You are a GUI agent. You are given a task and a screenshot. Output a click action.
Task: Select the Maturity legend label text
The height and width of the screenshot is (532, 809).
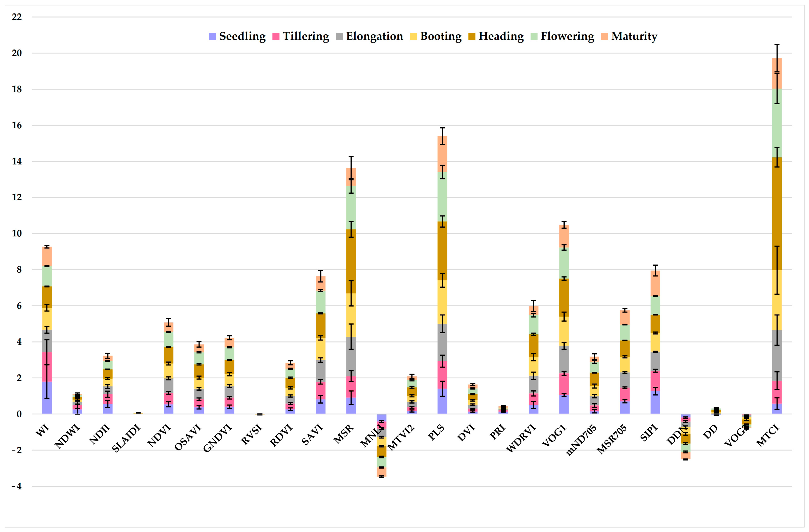634,36
